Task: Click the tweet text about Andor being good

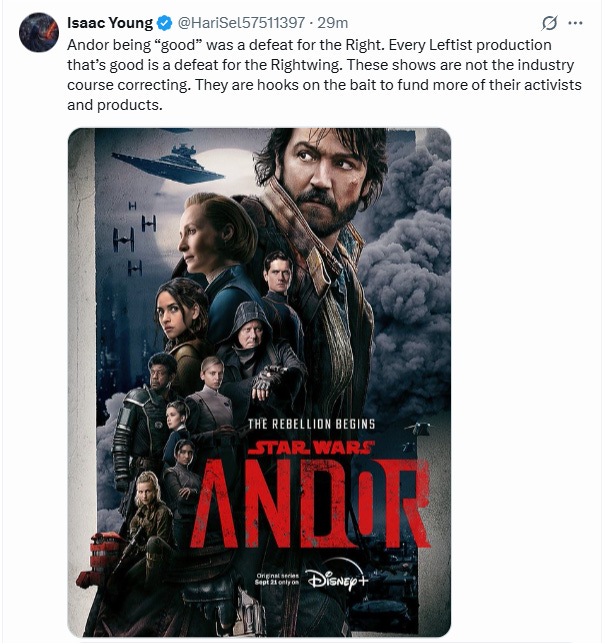Action: coord(324,75)
